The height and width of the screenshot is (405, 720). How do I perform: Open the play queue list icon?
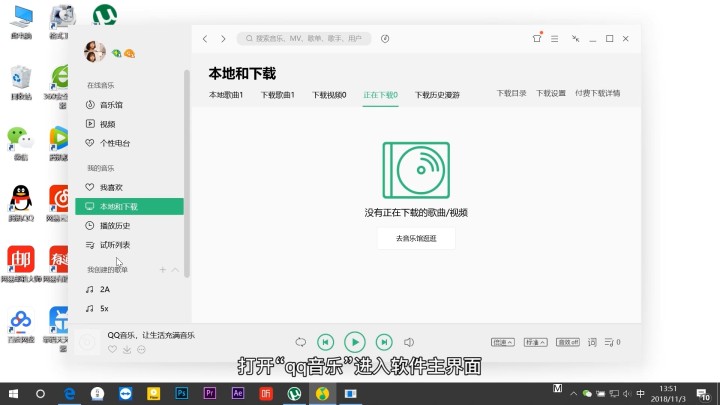[612, 342]
